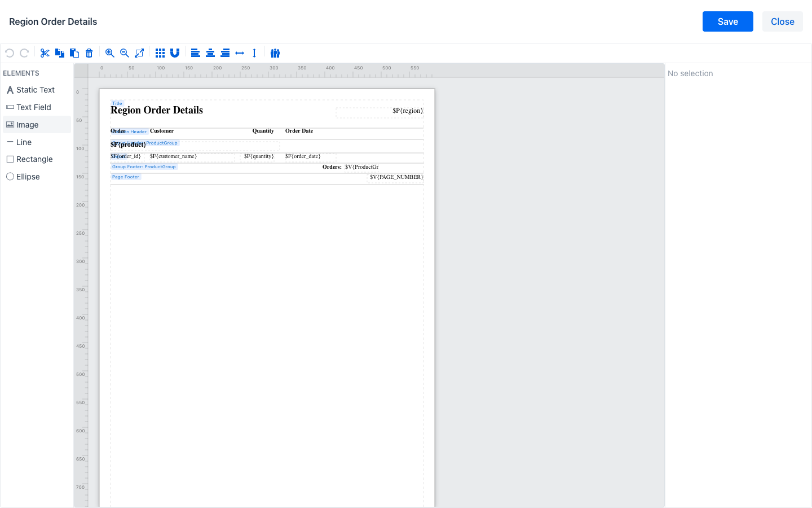This screenshot has height=508, width=812.
Task: Click the Title band label
Action: pyautogui.click(x=117, y=103)
